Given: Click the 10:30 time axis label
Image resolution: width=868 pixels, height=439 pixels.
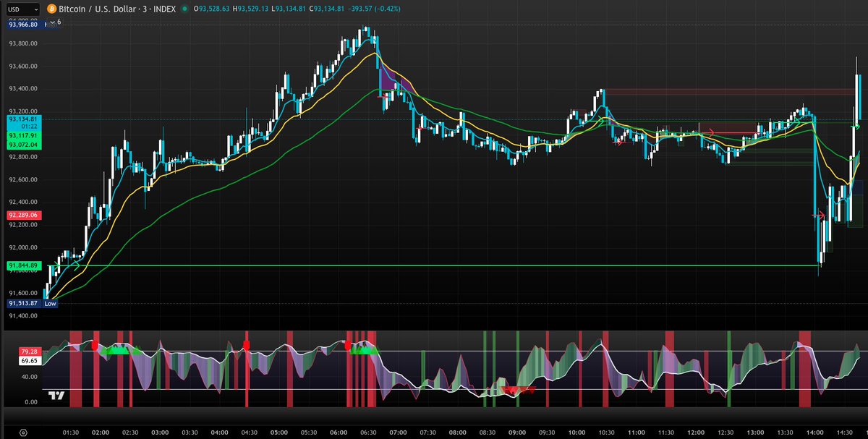Looking at the screenshot, I should coord(606,432).
